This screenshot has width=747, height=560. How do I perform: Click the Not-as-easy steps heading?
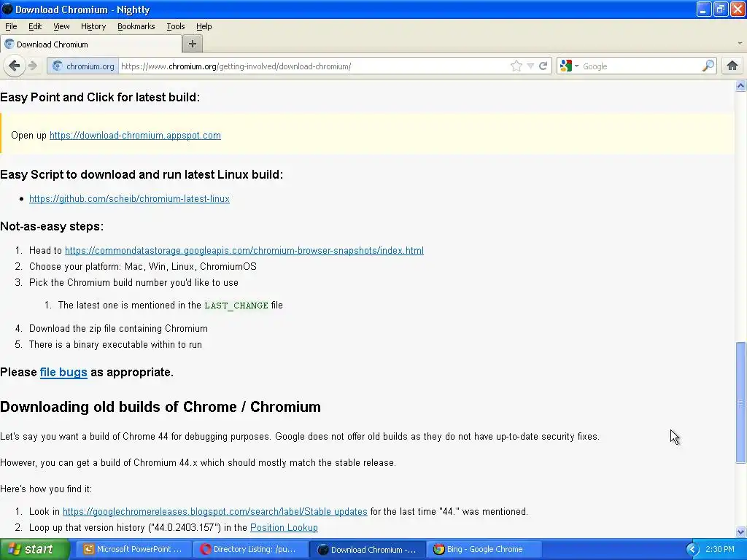click(52, 226)
